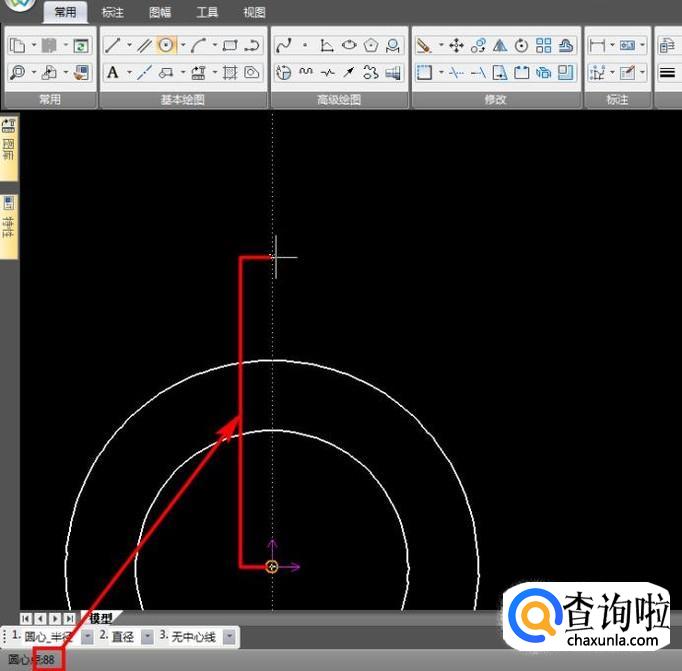Image resolution: width=682 pixels, height=671 pixels.
Task: Click the Text tool 'A' icon
Action: click(113, 72)
